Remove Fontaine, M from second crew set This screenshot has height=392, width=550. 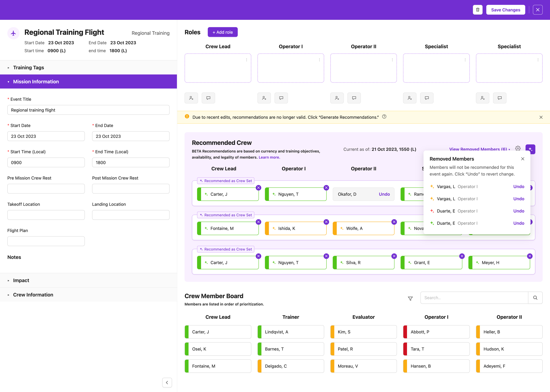258,222
